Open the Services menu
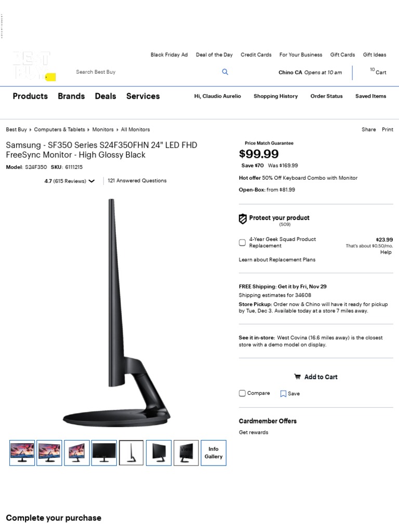The width and height of the screenshot is (399, 532). (x=143, y=96)
